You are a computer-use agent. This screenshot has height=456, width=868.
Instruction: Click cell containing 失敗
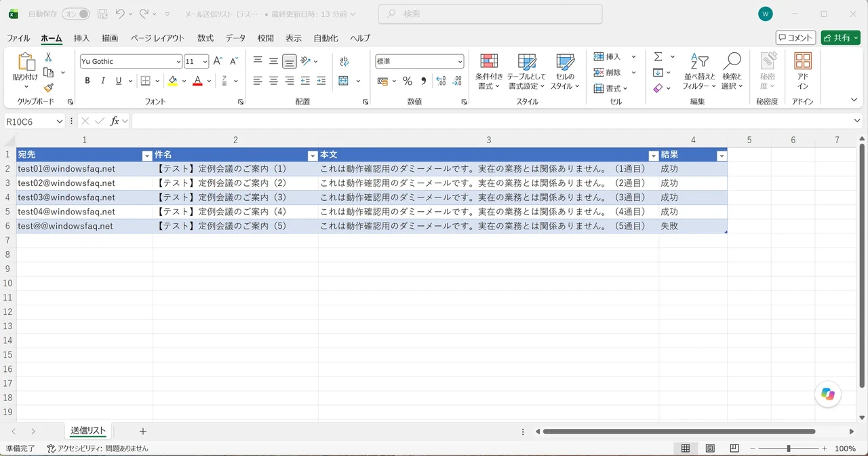click(x=693, y=226)
